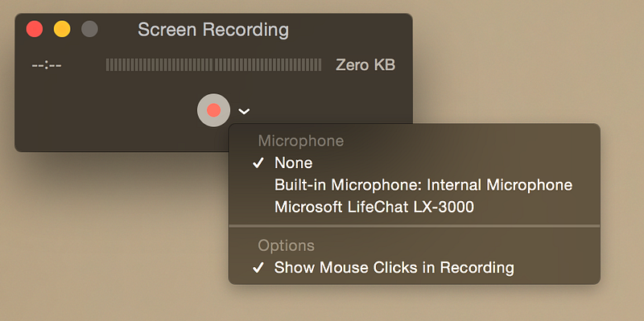Start recording with the red record button
Screen dimensions: 644x321
[x=213, y=110]
